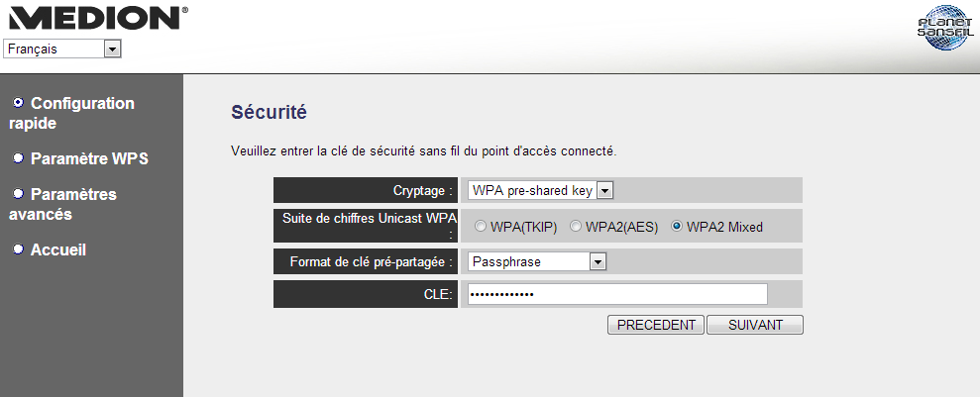Open Configuration rapide menu item
This screenshot has height=397, width=980.
click(72, 113)
